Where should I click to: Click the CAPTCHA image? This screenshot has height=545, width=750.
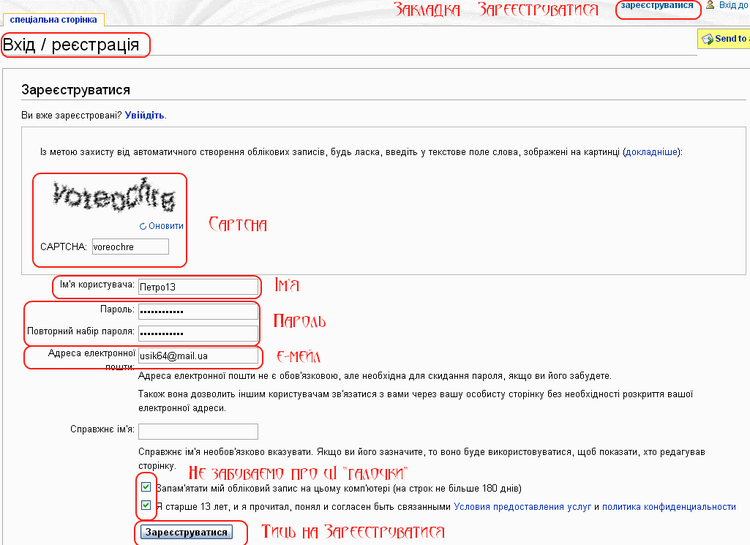[113, 195]
